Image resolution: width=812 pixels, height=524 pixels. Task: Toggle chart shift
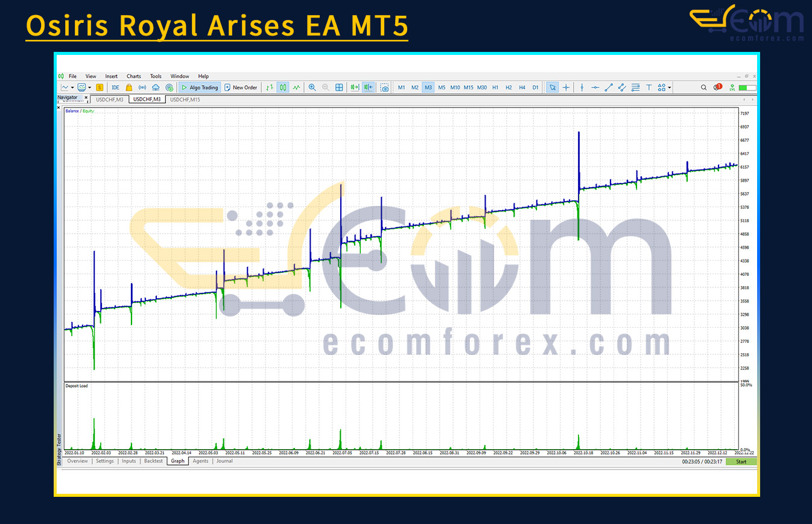(x=368, y=88)
